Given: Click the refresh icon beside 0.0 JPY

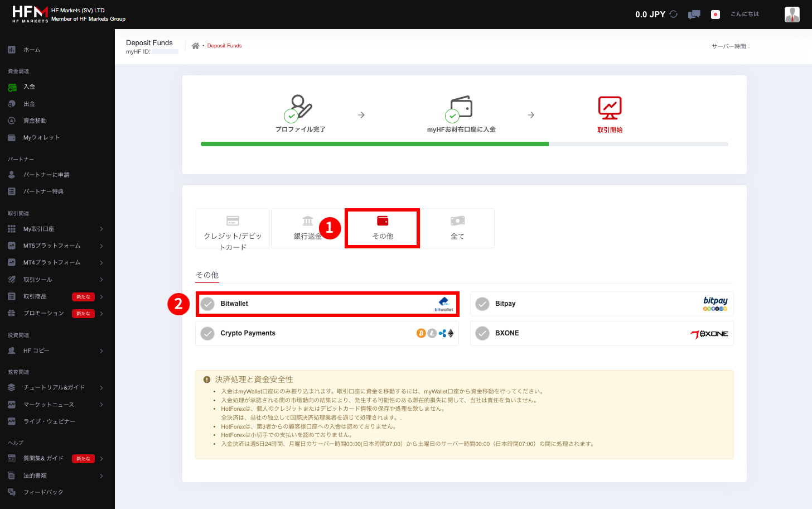Looking at the screenshot, I should tap(674, 14).
